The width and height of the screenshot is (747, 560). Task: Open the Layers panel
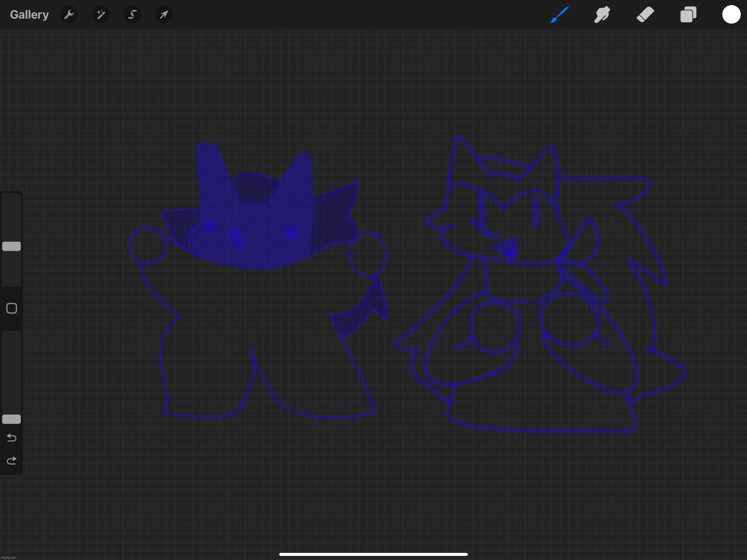(x=688, y=14)
